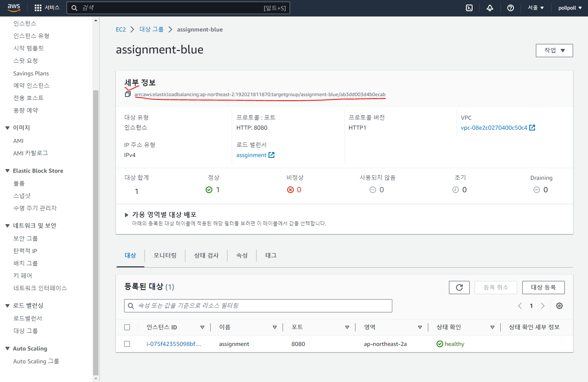Launch the CloudShell terminal icon

coord(469,8)
